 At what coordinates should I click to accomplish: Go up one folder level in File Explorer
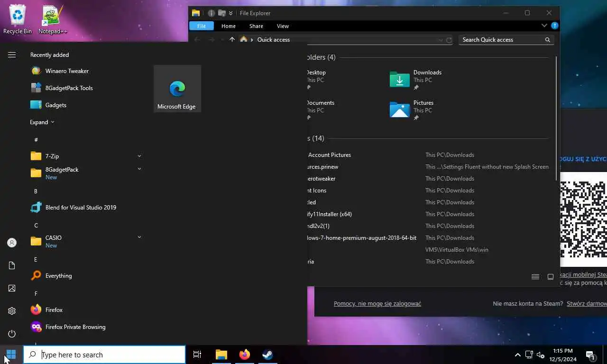point(232,40)
